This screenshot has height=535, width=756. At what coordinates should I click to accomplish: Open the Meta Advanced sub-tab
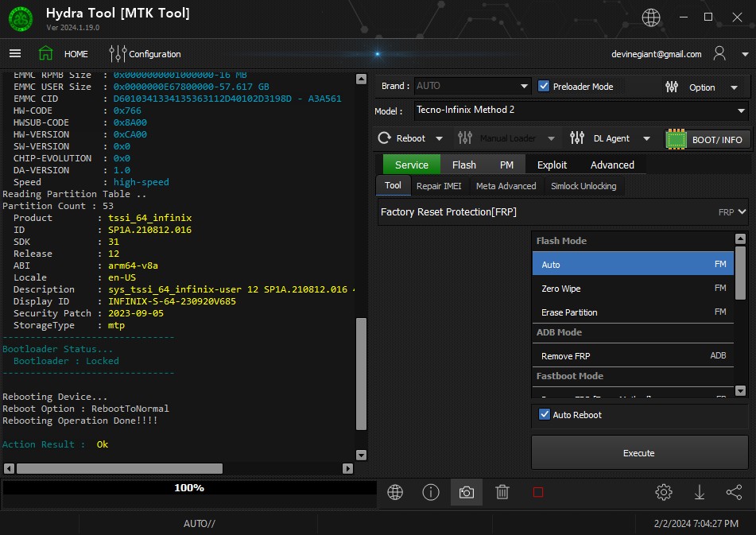click(506, 186)
